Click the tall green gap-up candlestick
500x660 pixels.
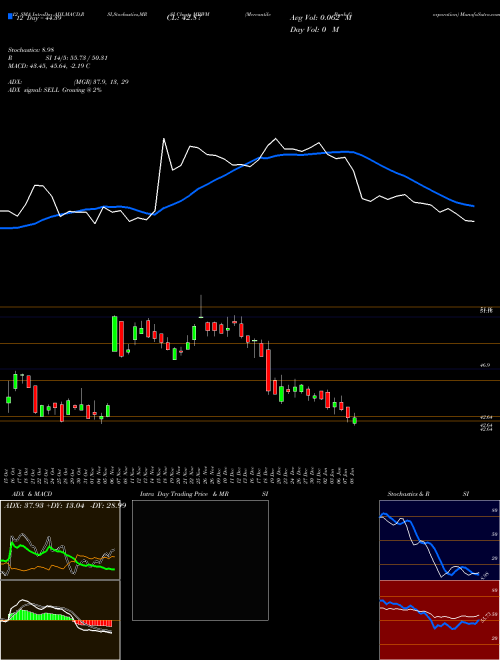(x=114, y=334)
